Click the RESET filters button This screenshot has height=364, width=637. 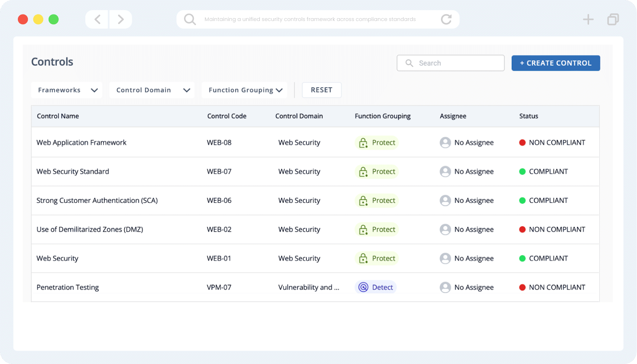[322, 90]
